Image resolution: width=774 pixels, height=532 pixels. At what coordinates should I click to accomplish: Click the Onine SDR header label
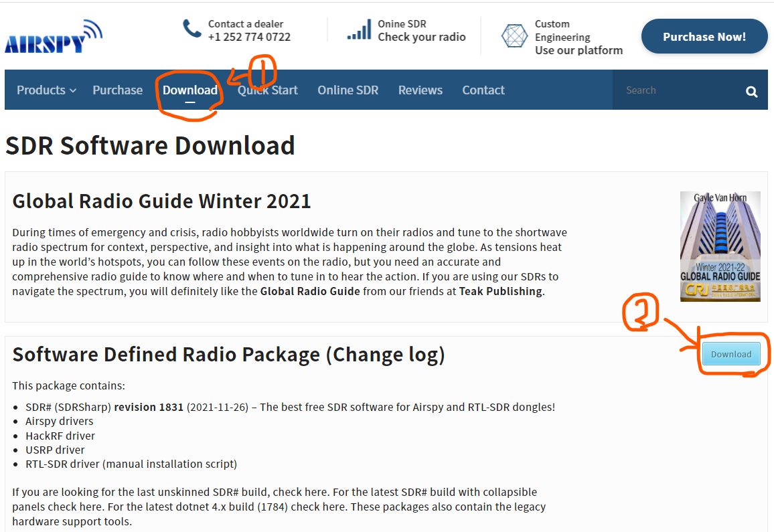(402, 23)
